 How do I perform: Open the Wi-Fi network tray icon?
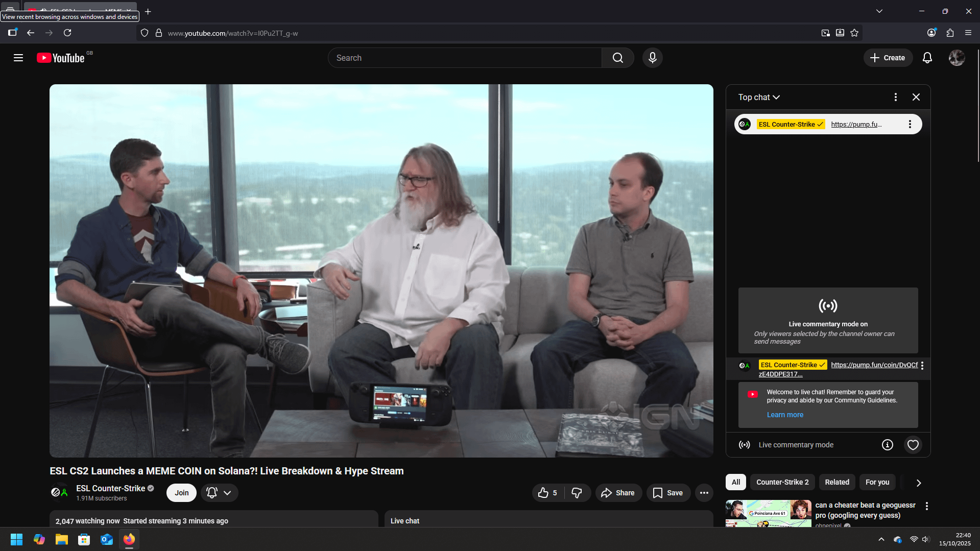click(914, 539)
